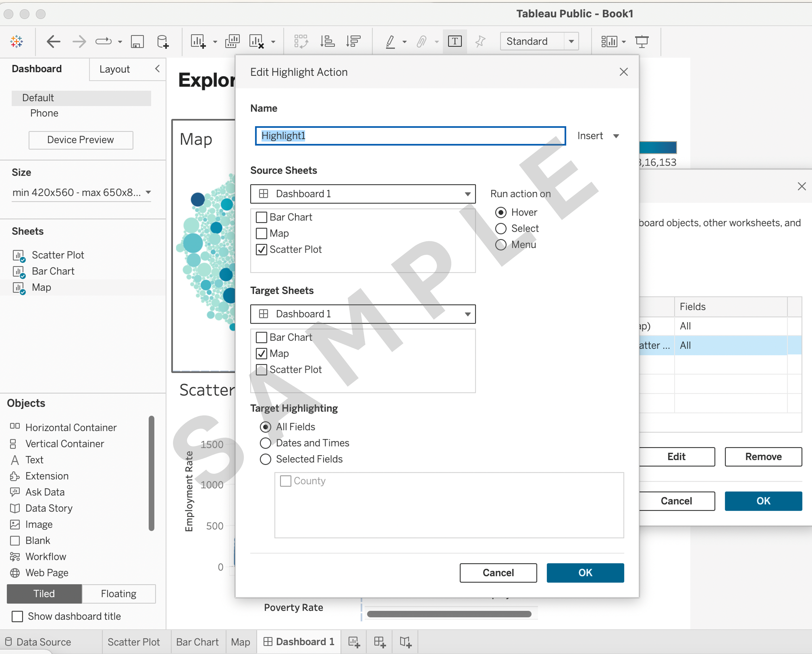Click the Highlight1 name input field
Image resolution: width=812 pixels, height=654 pixels.
point(410,136)
